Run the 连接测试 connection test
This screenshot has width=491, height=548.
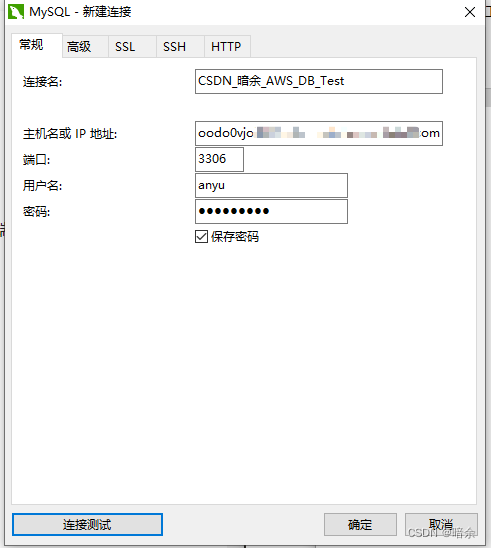click(x=87, y=524)
